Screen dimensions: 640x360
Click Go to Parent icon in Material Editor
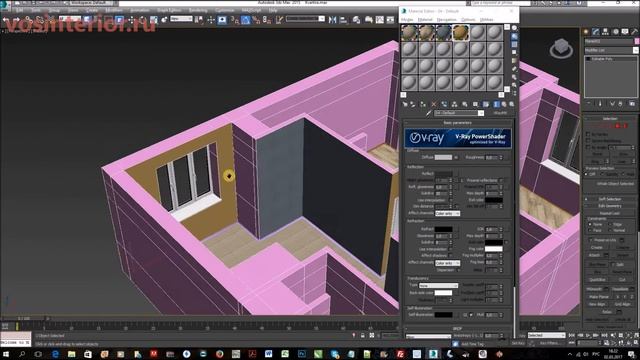pyautogui.click(x=504, y=104)
